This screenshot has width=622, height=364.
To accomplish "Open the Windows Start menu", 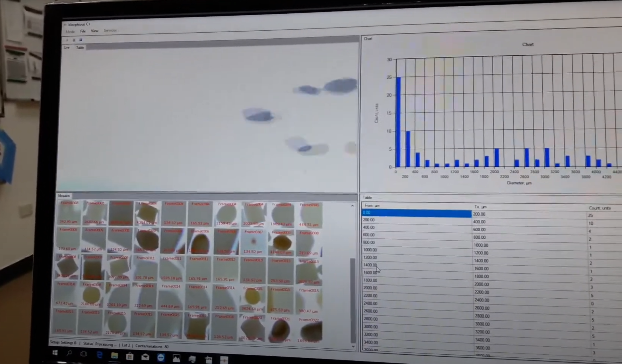I will tap(55, 353).
